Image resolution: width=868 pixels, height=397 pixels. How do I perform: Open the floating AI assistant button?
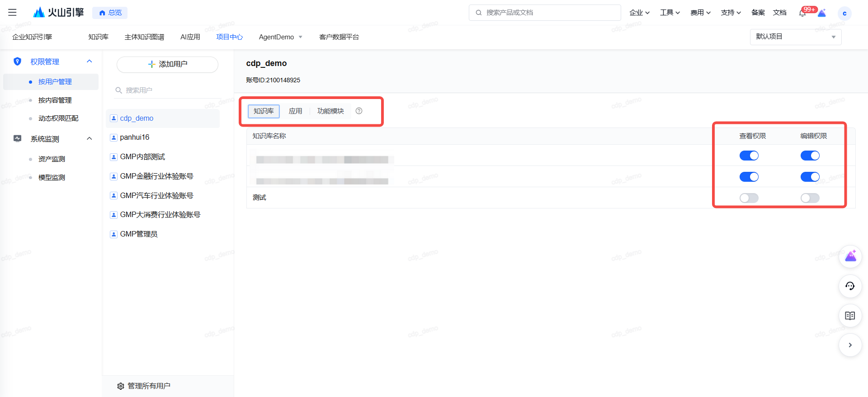pyautogui.click(x=850, y=257)
